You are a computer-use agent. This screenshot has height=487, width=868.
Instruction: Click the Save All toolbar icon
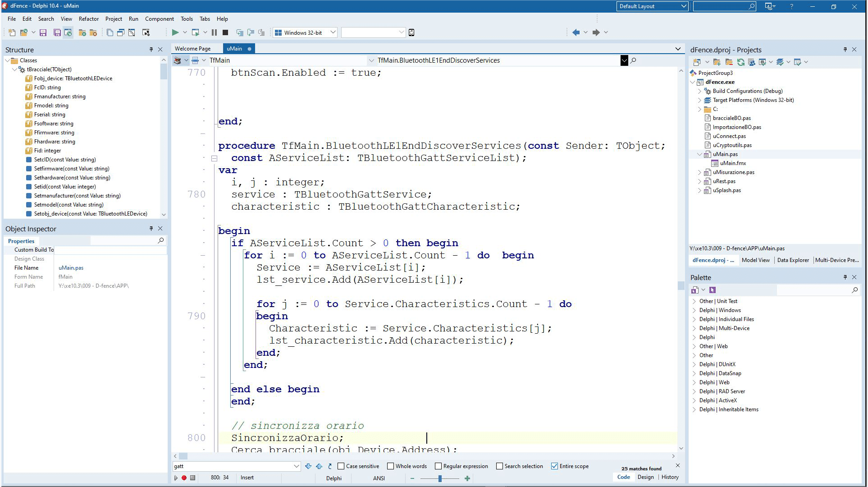[57, 32]
